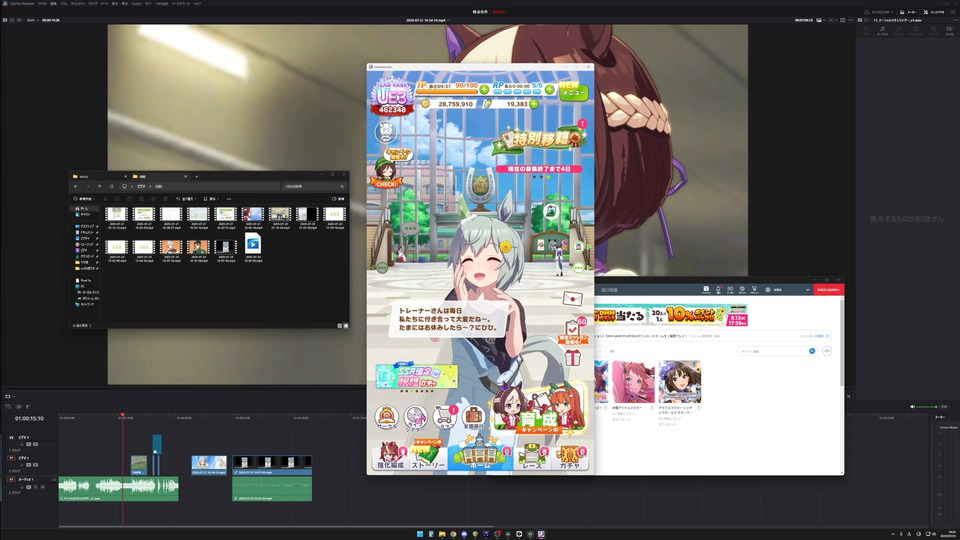
Task: Open the サークル circle icon in the game
Action: pyautogui.click(x=386, y=416)
